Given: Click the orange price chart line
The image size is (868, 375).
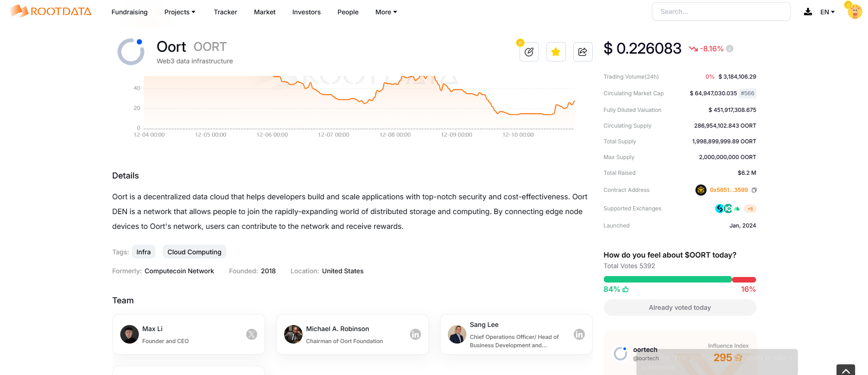Looking at the screenshot, I should point(425,96).
